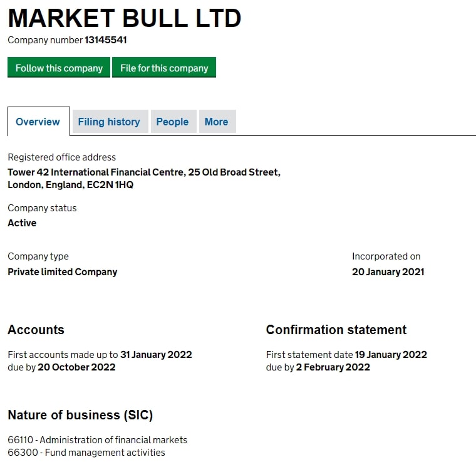This screenshot has height=462, width=476.
Task: Click the MARKET BULL LTD heading
Action: (125, 18)
